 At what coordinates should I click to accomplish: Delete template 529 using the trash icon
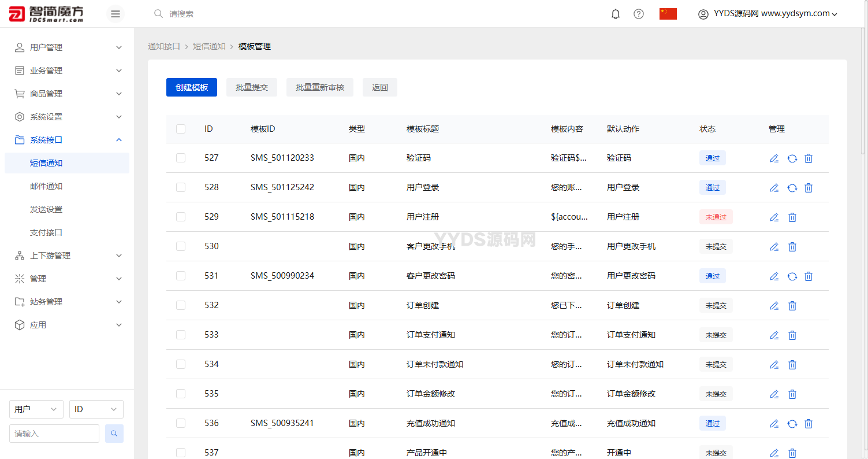792,217
